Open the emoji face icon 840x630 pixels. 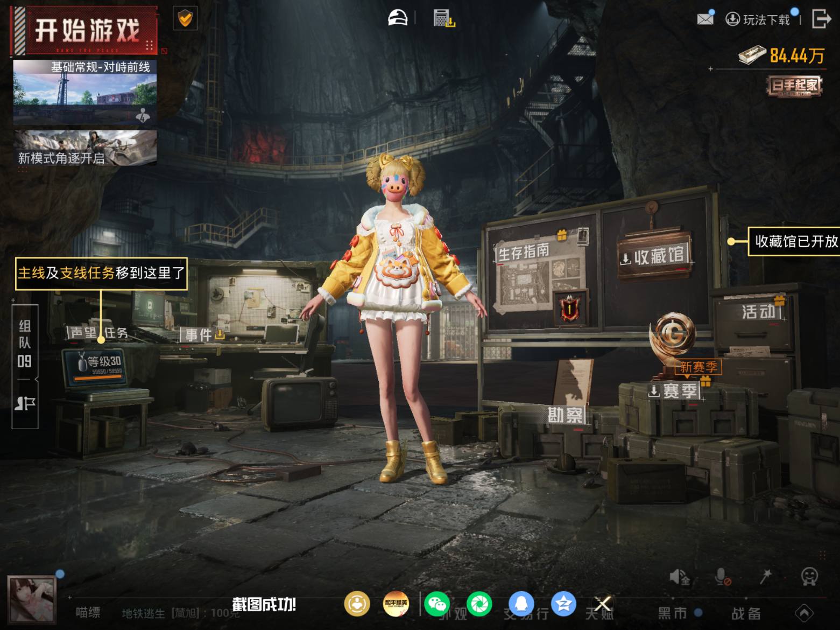pyautogui.click(x=809, y=577)
